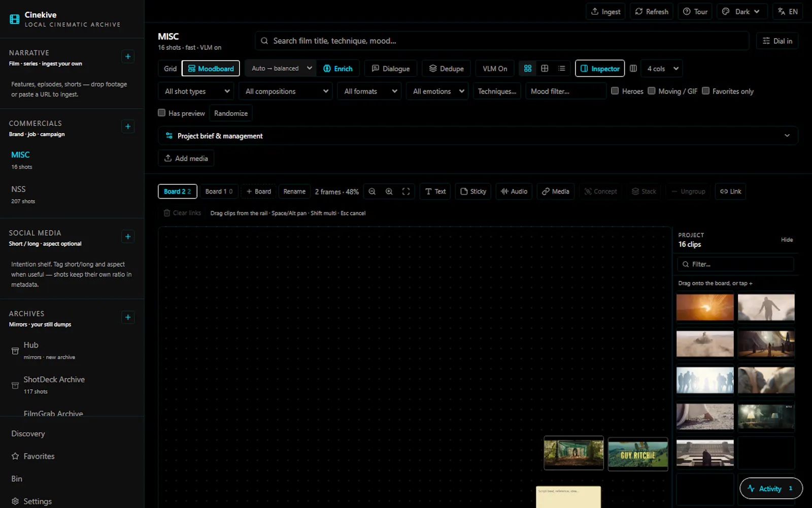Click Ingest button

(606, 12)
